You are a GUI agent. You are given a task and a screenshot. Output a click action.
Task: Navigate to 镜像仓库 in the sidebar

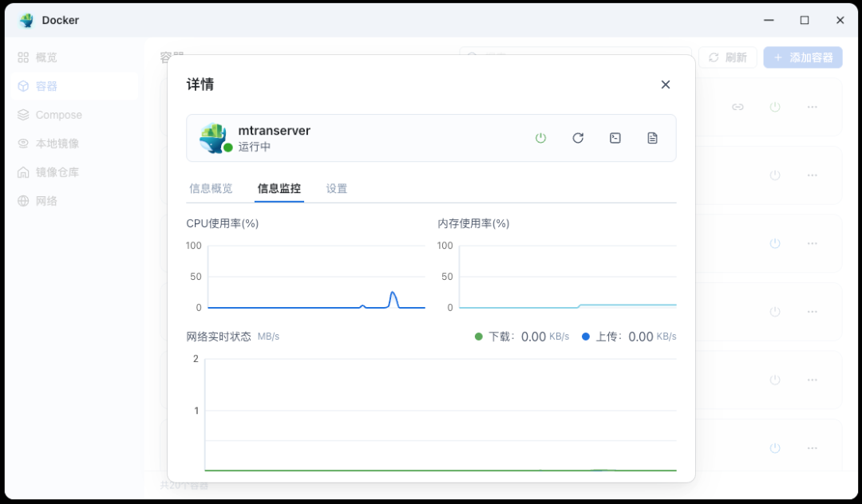click(x=57, y=172)
